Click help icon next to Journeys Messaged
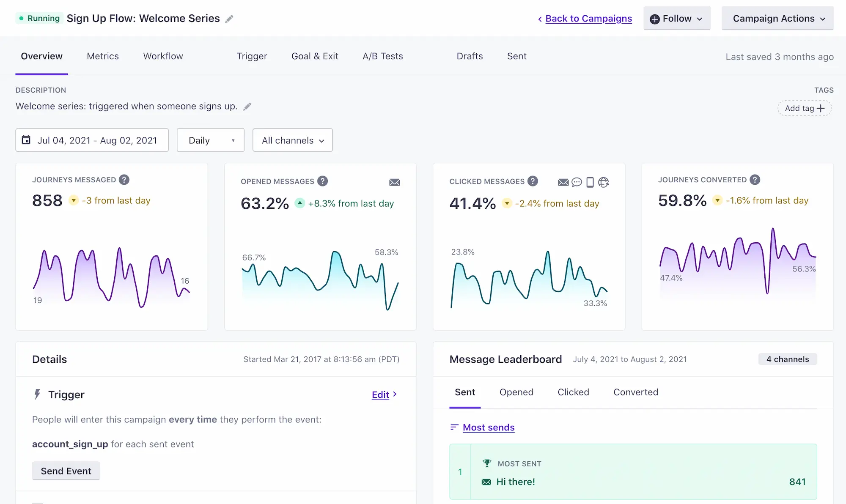 tap(124, 180)
